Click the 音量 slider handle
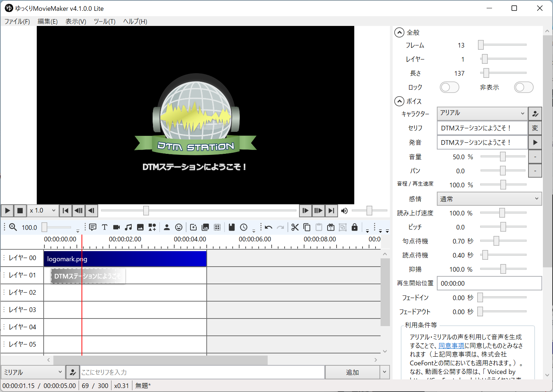 tap(503, 156)
